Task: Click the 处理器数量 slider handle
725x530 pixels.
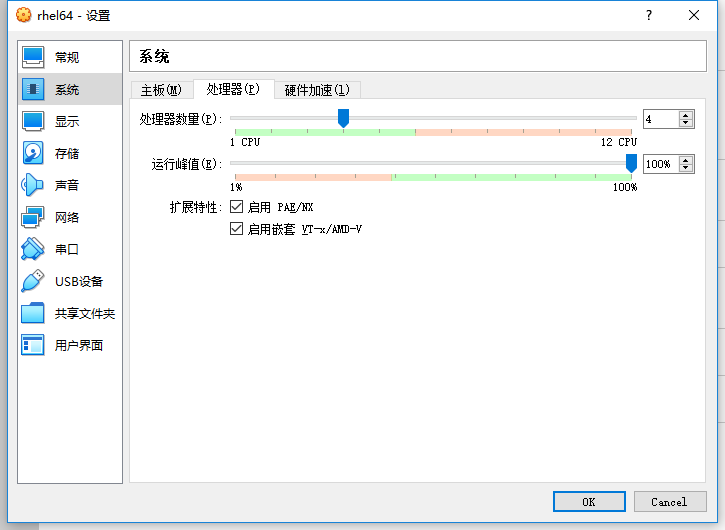Action: 343,118
